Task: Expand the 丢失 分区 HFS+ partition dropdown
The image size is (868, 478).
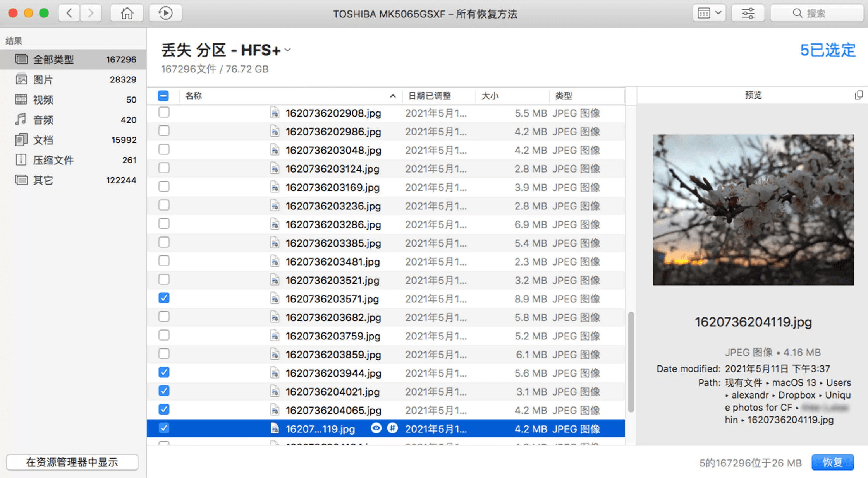Action: pos(288,50)
